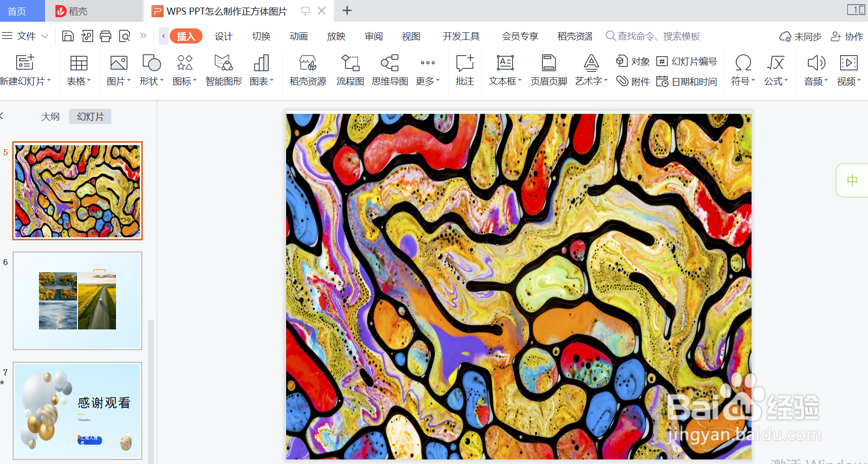This screenshot has width=868, height=464.
Task: Insert 幻灯片编号 slide number
Action: 687,61
